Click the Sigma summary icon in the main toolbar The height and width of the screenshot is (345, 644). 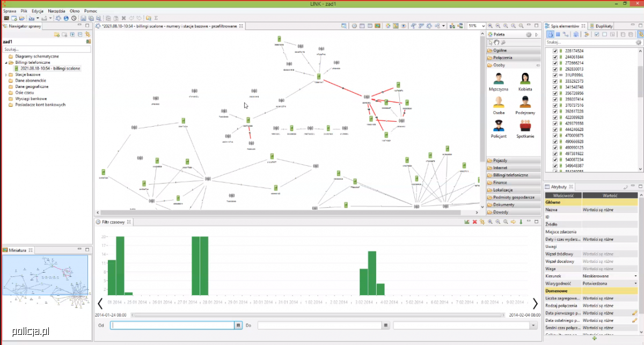(156, 18)
